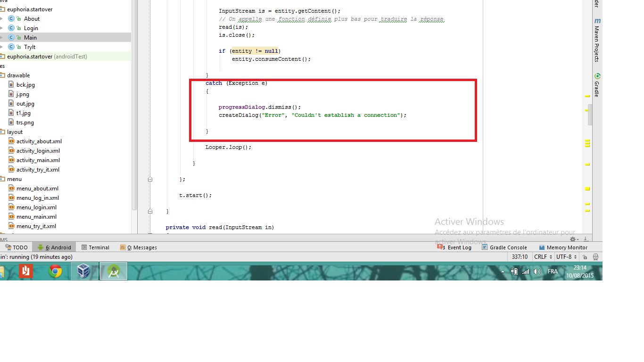The height and width of the screenshot is (362, 644).
Task: Click the 337:10 cursor position indicator
Action: coord(520,257)
